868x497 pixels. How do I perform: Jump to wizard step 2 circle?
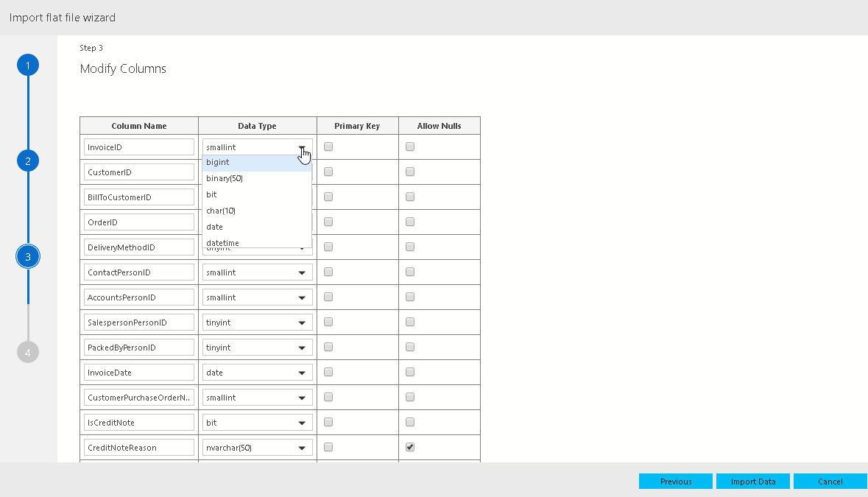click(28, 161)
